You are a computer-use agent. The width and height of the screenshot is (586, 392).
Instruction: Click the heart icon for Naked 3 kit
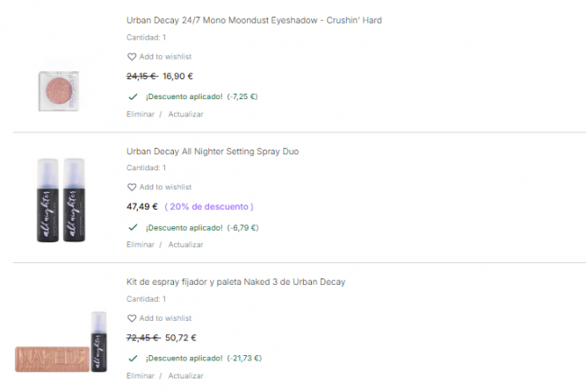coord(132,318)
